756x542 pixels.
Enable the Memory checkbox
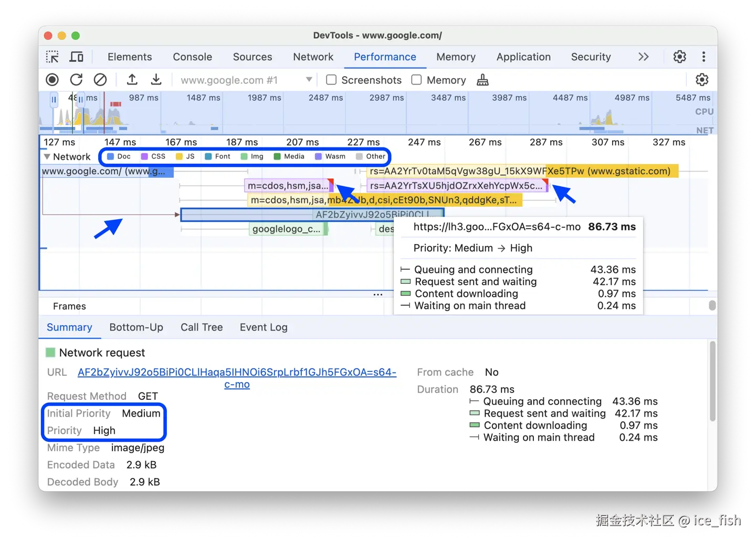(x=416, y=80)
